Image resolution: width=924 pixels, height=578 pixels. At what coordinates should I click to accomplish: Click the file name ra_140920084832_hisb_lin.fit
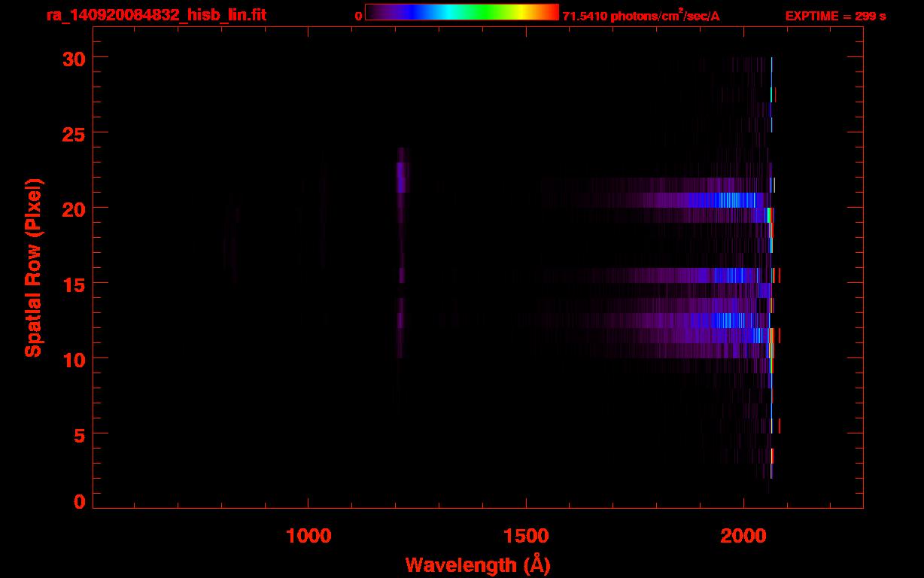[157, 14]
